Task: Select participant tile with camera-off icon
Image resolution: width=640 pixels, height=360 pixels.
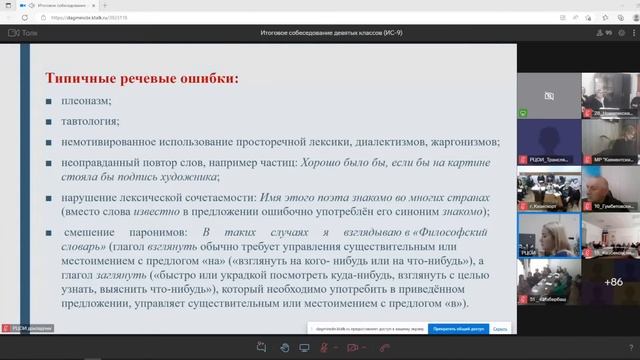Action: click(549, 96)
